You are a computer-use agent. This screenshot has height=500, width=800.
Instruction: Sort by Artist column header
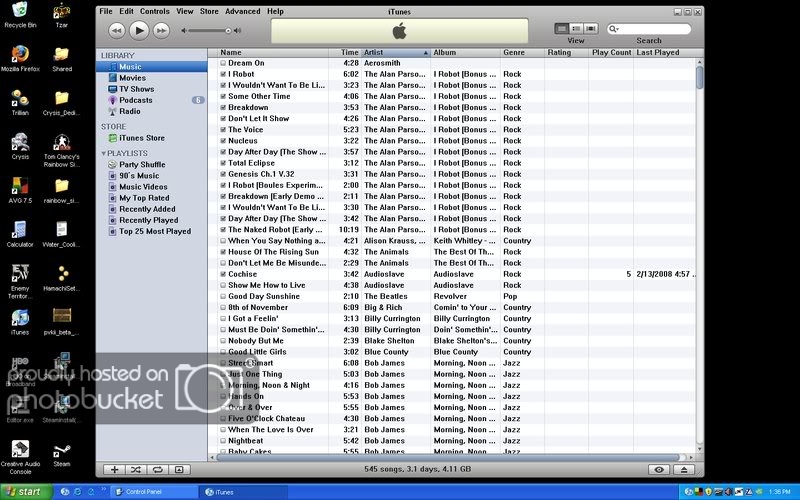pyautogui.click(x=396, y=53)
